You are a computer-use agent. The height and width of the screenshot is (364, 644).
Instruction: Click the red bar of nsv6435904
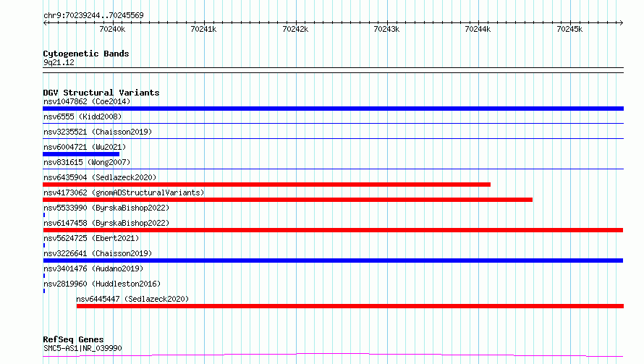(266, 185)
